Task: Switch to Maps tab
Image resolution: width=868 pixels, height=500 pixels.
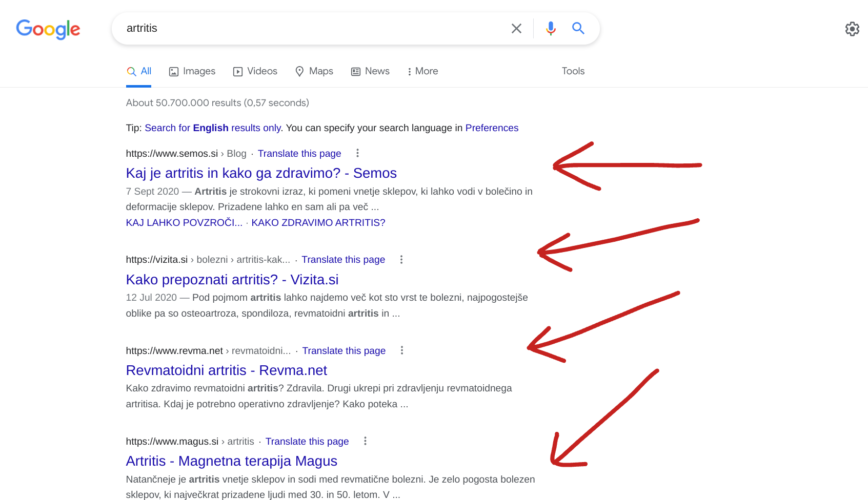Action: coord(314,71)
